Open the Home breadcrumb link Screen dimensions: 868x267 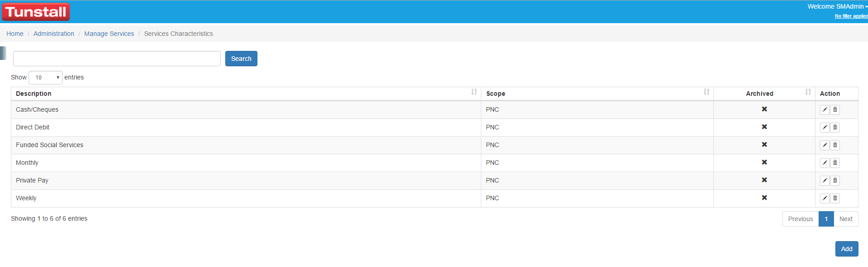pyautogui.click(x=15, y=34)
